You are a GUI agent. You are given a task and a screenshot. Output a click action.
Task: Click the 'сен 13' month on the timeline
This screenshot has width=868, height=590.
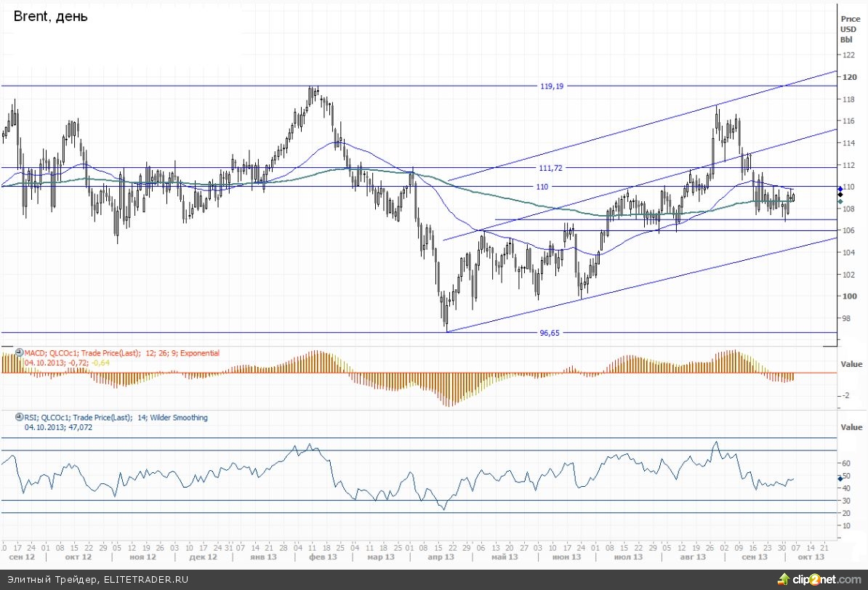(754, 557)
